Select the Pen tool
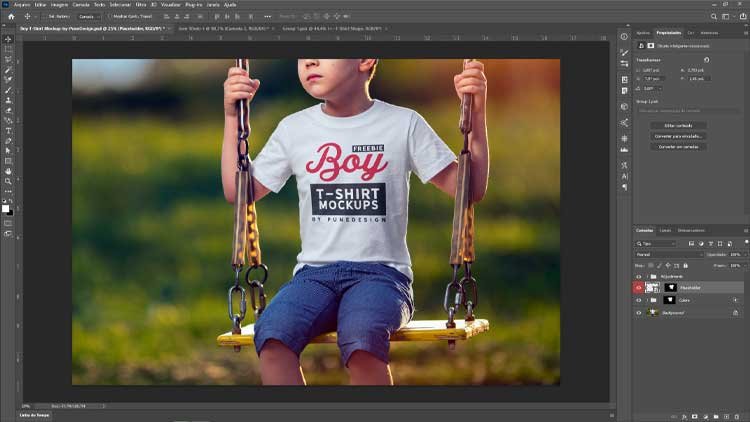750x422 pixels. coord(8,141)
